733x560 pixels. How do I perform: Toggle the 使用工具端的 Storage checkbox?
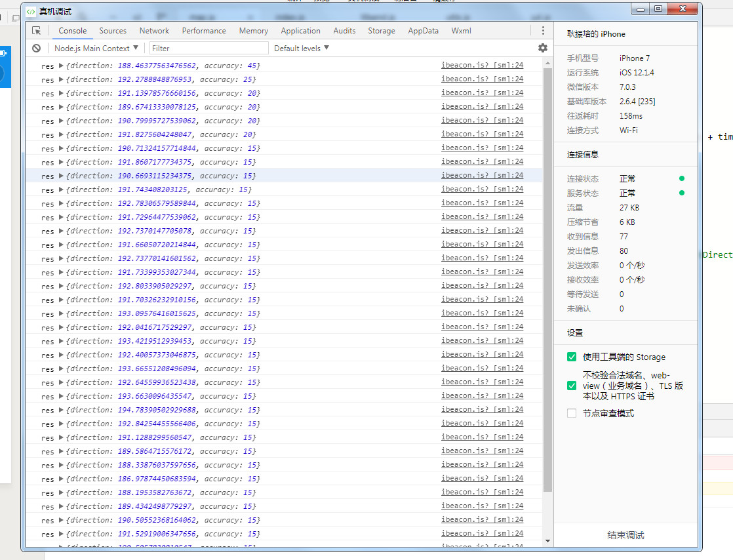pos(572,357)
